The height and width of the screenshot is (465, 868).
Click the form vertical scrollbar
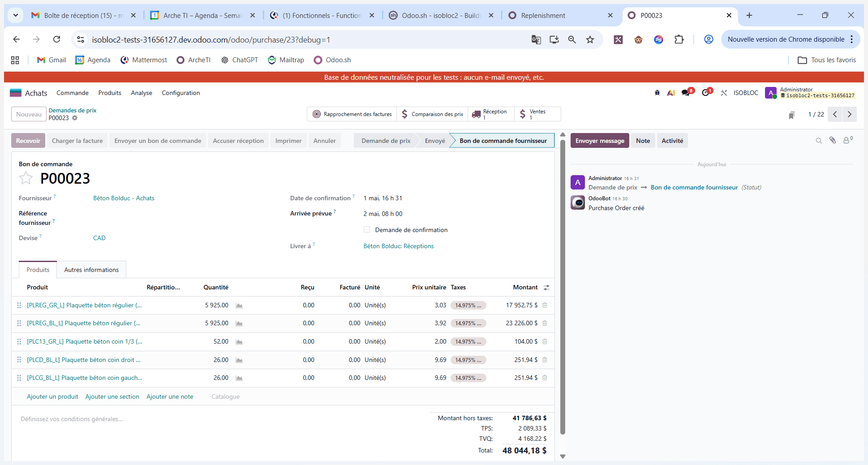click(x=563, y=287)
